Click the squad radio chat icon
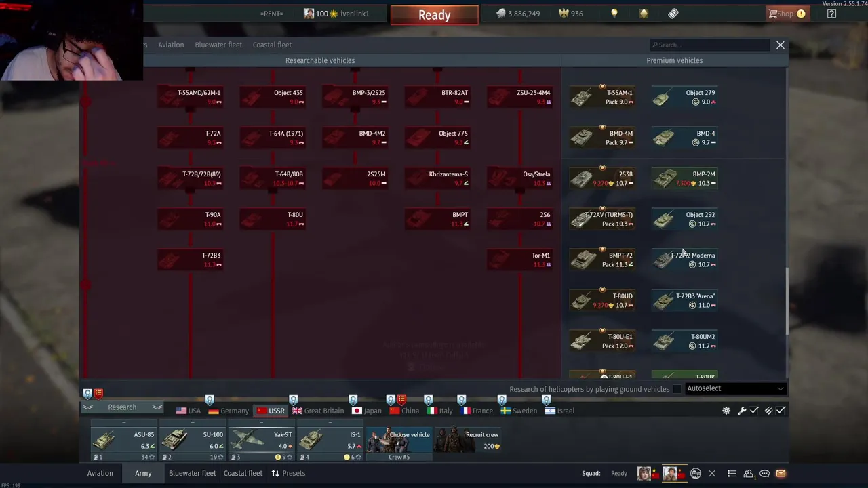This screenshot has width=868, height=488. coord(695,473)
